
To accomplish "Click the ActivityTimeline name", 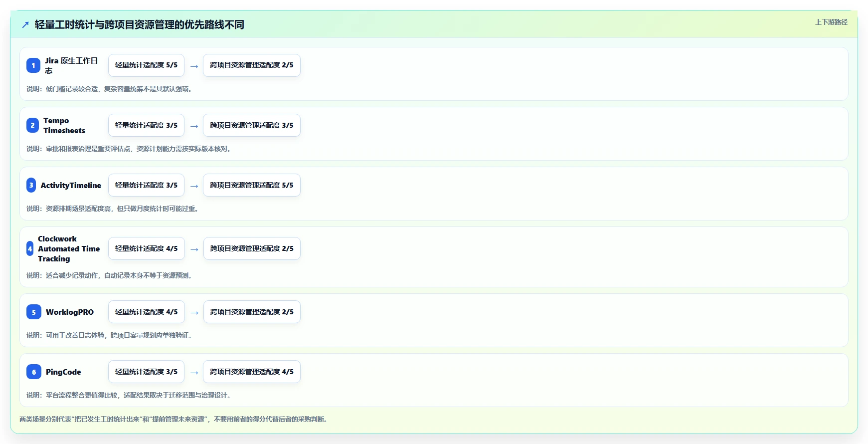I will pos(71,185).
